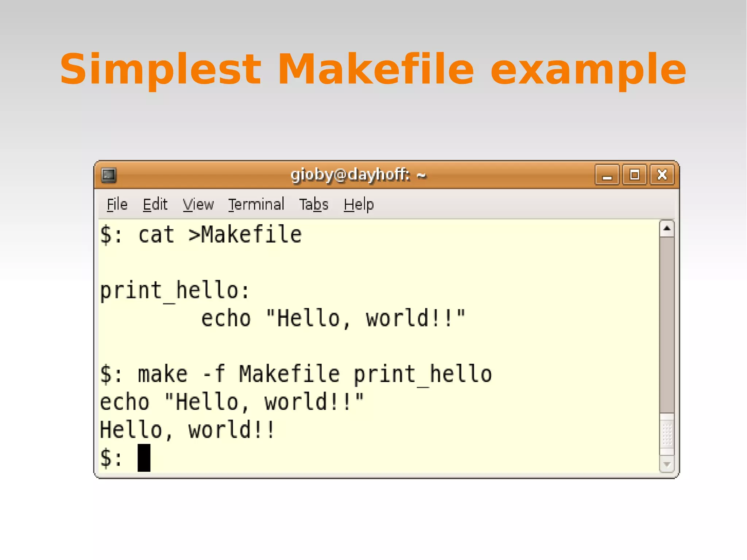Minimize the gioby@dayhoff terminal window
The height and width of the screenshot is (560, 747).
607,175
